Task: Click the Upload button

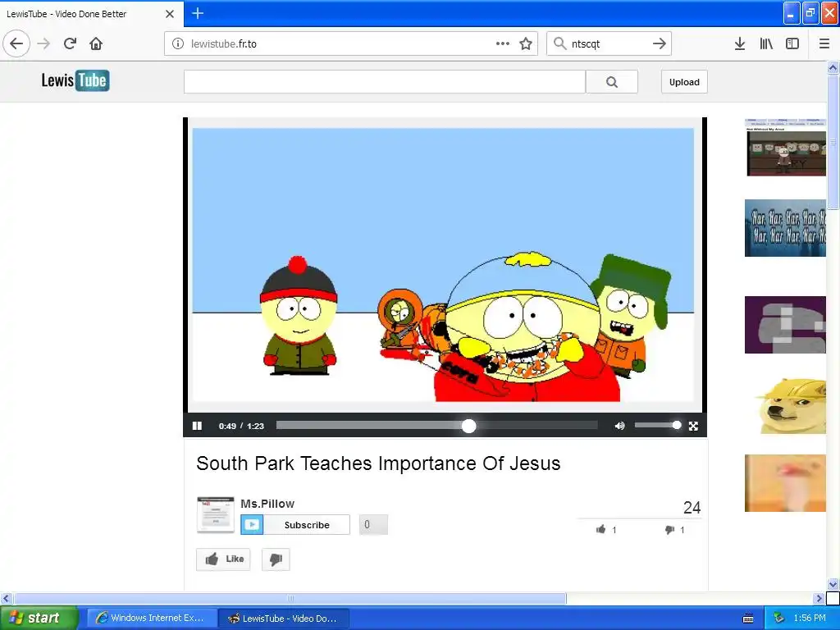Action: pyautogui.click(x=684, y=82)
